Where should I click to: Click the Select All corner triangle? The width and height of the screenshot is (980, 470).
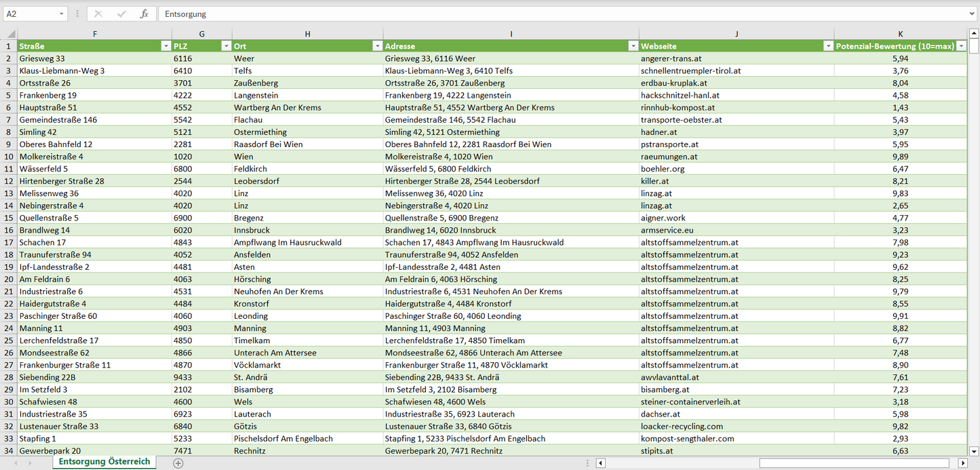[10, 34]
